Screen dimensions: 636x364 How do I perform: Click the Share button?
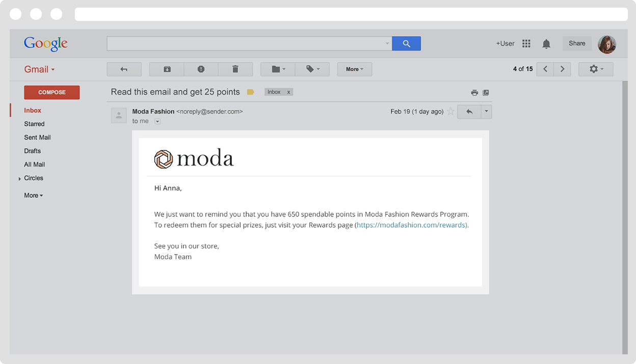[x=577, y=44]
